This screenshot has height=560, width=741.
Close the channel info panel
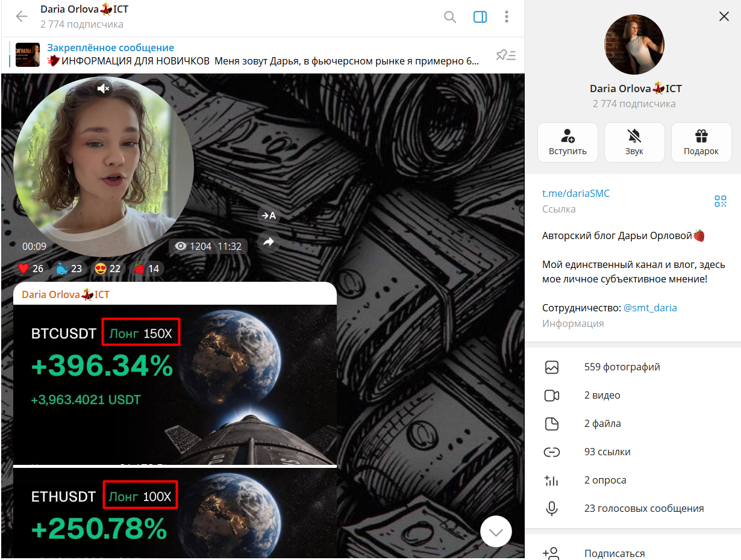(724, 17)
